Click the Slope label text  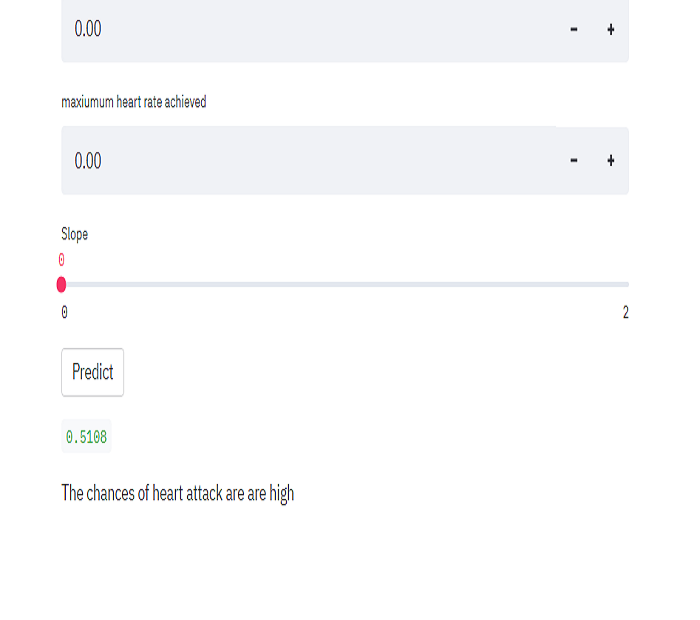pyautogui.click(x=75, y=234)
